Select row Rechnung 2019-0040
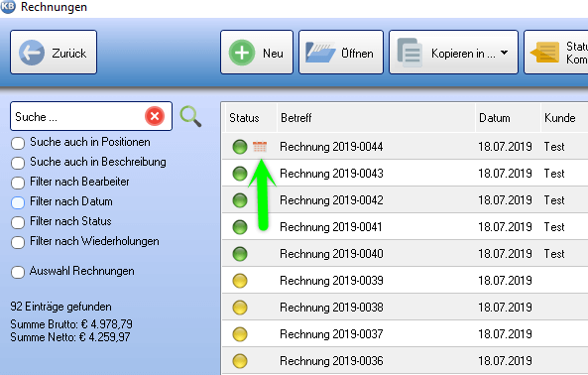 [405, 254]
